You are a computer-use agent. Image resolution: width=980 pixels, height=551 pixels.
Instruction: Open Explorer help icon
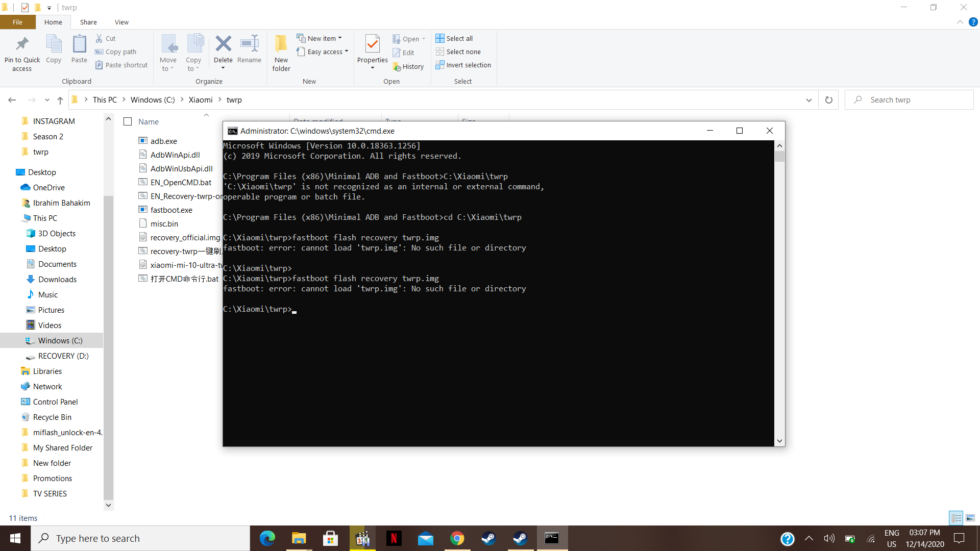[973, 22]
